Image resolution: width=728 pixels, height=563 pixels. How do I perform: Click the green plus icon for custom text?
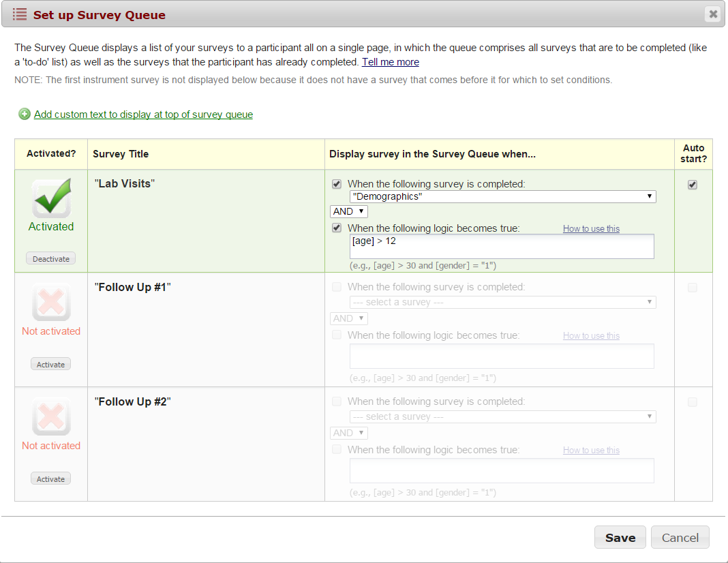tap(25, 115)
